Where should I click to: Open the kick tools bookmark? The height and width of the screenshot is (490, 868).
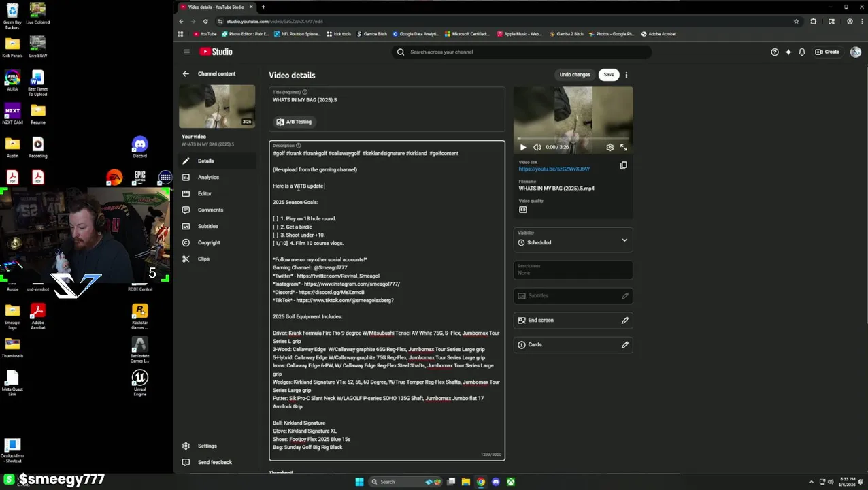coord(339,34)
